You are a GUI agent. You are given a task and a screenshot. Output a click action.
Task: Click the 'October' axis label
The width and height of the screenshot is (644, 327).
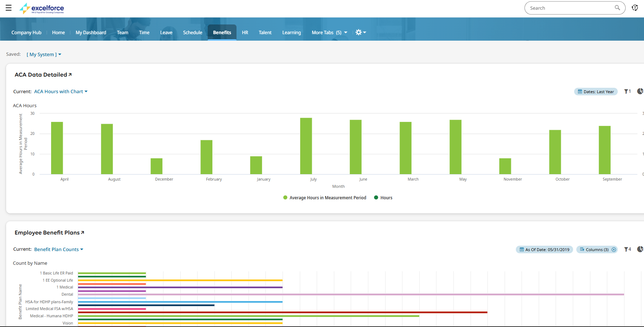[562, 179]
